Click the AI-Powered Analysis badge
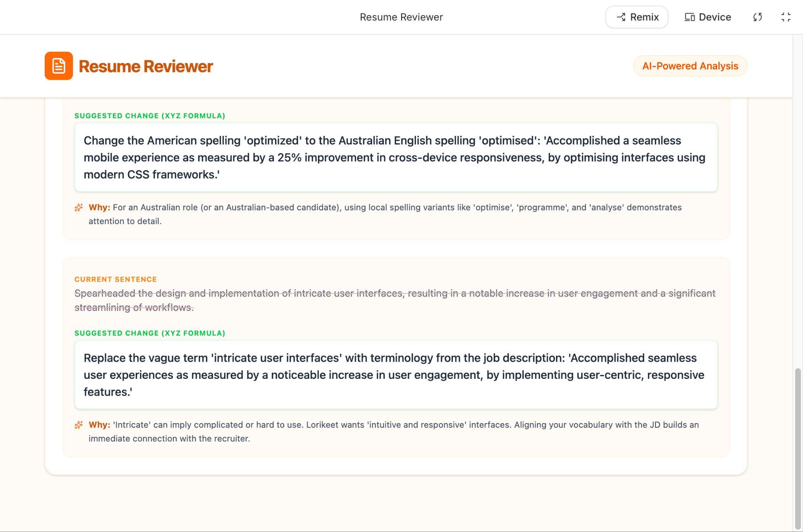 click(690, 66)
